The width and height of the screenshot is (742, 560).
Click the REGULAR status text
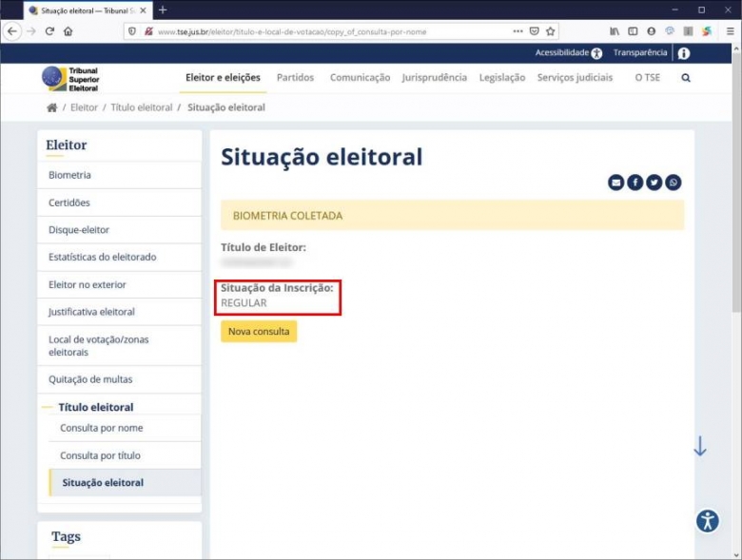[244, 303]
